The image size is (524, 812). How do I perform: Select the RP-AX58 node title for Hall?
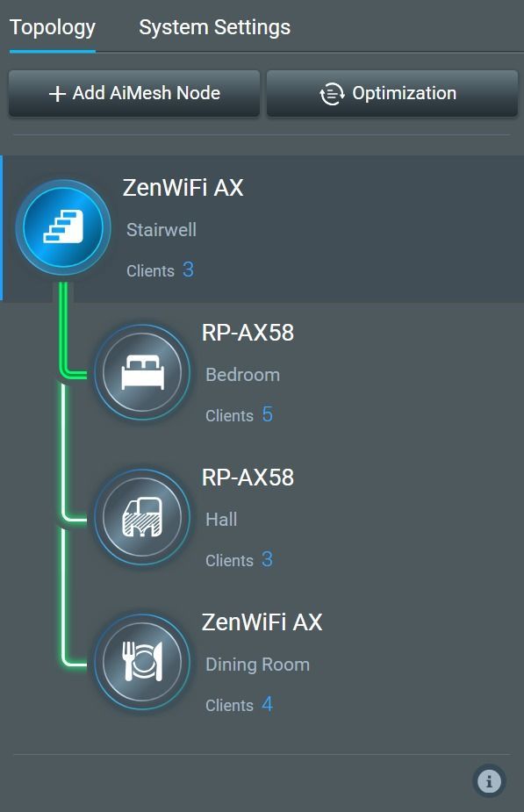(248, 478)
